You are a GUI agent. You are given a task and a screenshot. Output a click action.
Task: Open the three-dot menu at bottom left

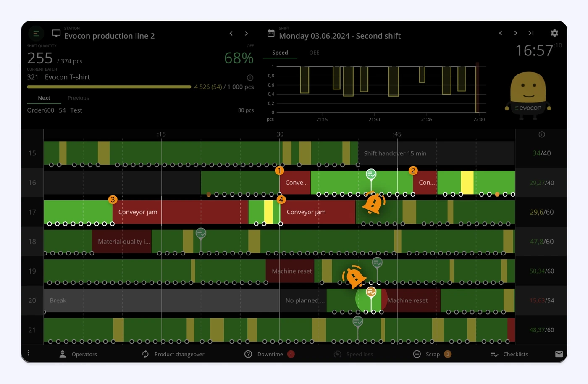click(29, 353)
